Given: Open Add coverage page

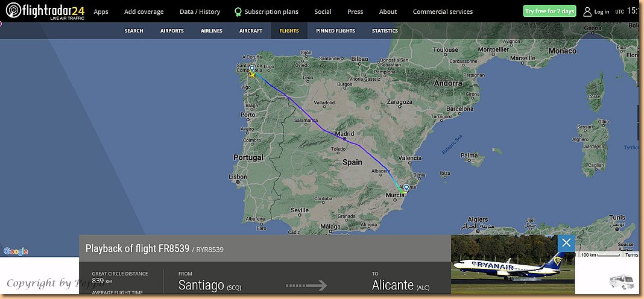Looking at the screenshot, I should 144,11.
